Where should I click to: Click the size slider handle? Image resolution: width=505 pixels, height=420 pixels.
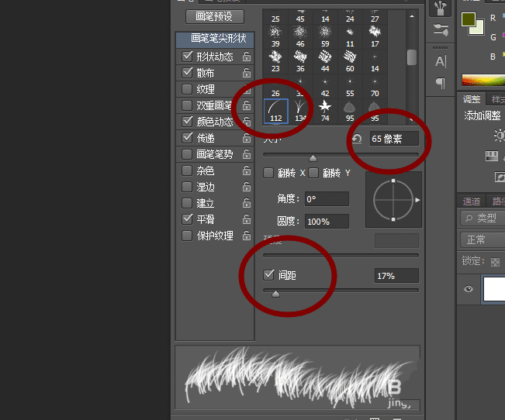click(313, 158)
